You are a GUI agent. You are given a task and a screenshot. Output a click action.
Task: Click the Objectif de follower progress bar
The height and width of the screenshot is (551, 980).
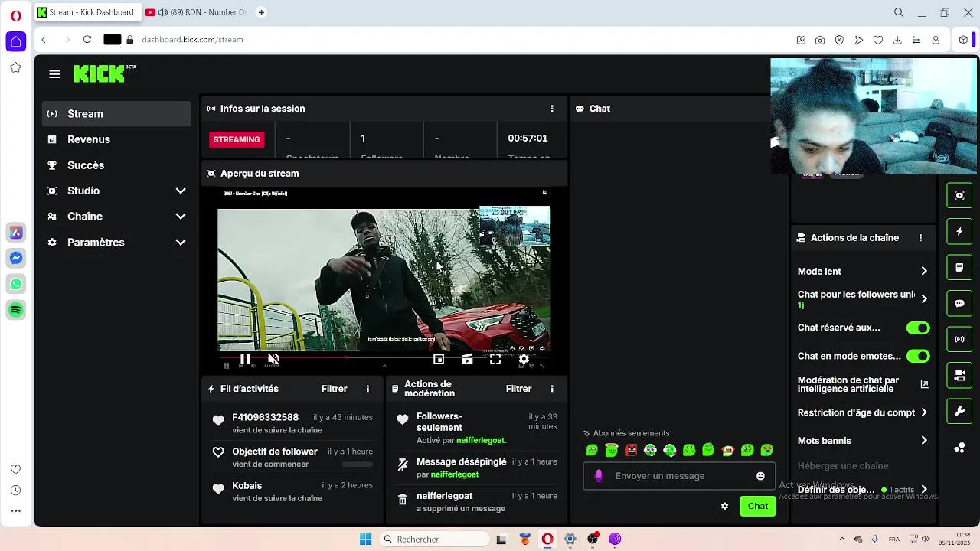coord(358,465)
